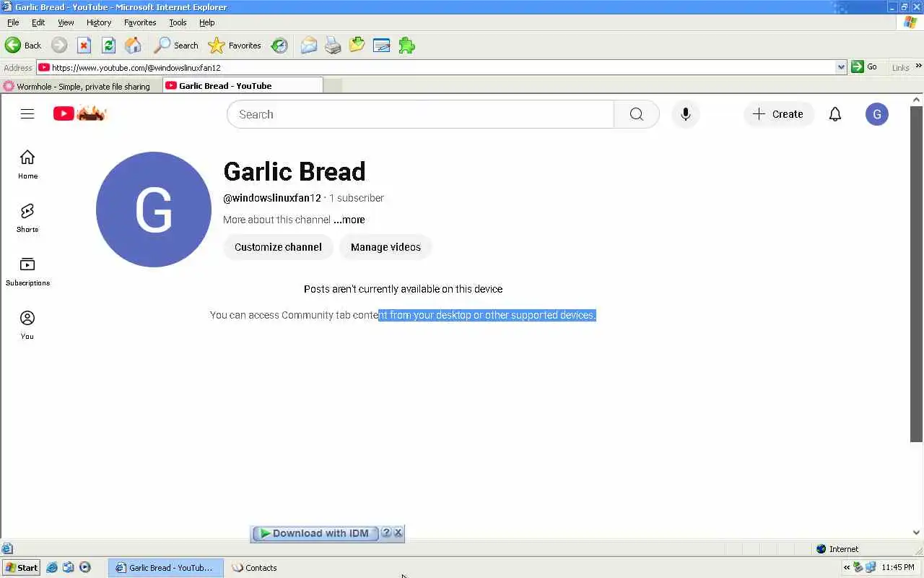Launch Internet Explorer from Quick Launch
The height and width of the screenshot is (578, 924).
(52, 567)
